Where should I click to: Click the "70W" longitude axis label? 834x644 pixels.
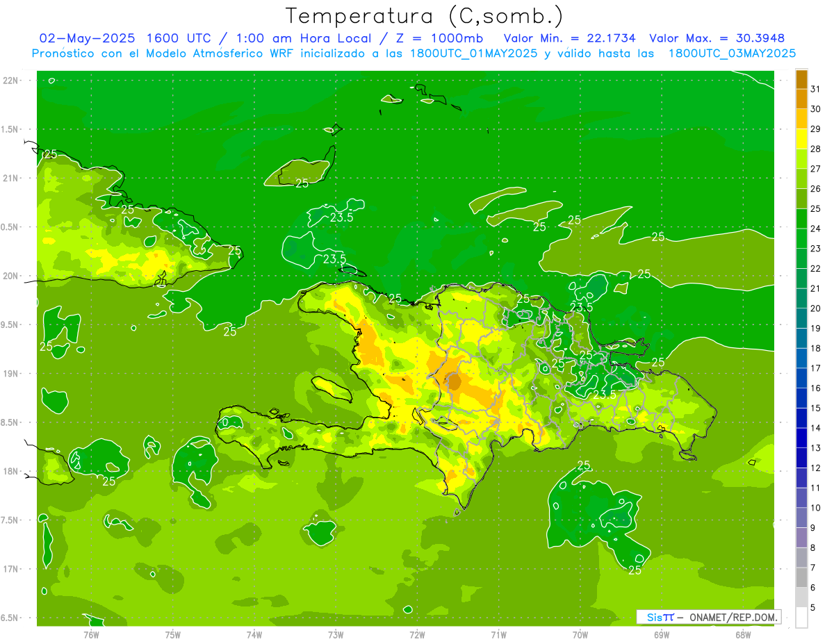580,634
